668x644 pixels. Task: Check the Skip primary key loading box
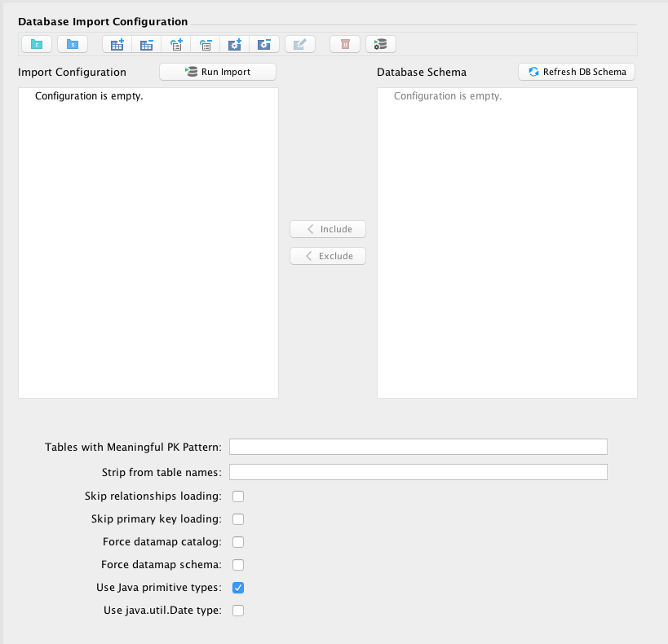click(238, 518)
